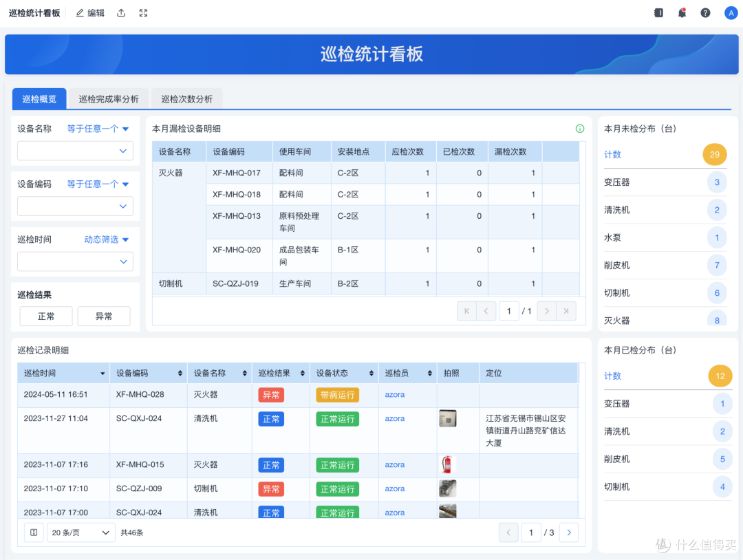Click the azora inspector link in the first record

pyautogui.click(x=394, y=396)
